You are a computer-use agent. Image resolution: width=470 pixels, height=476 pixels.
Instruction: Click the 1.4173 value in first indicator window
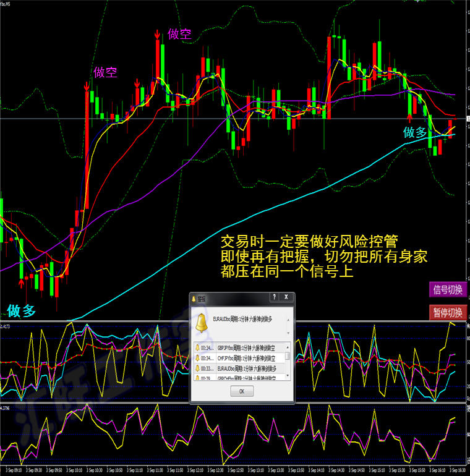(5, 326)
